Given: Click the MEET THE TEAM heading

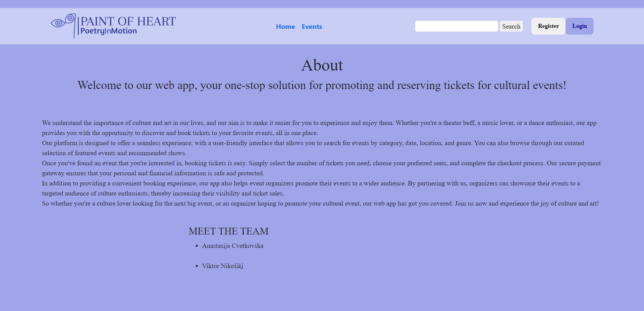Looking at the screenshot, I should [228, 231].
